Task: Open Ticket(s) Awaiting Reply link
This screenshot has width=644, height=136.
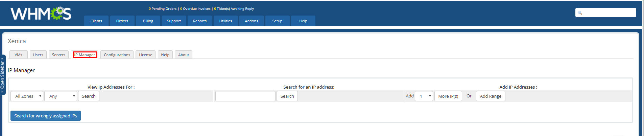Action: (x=234, y=9)
